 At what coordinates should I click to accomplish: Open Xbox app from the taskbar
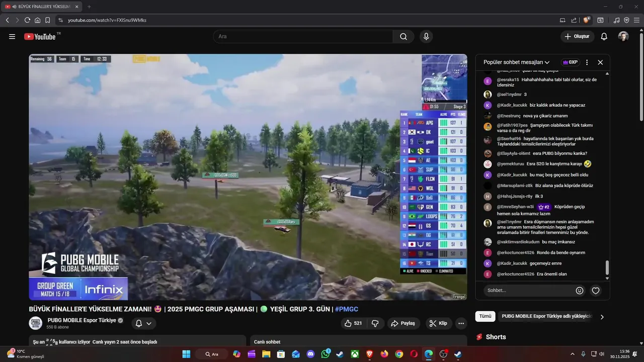tap(355, 354)
